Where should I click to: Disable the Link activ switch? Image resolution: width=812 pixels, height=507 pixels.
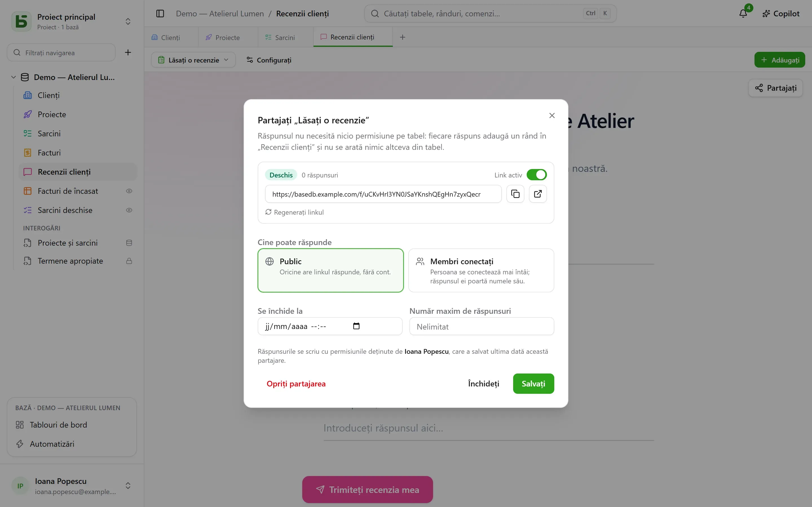[536, 175]
